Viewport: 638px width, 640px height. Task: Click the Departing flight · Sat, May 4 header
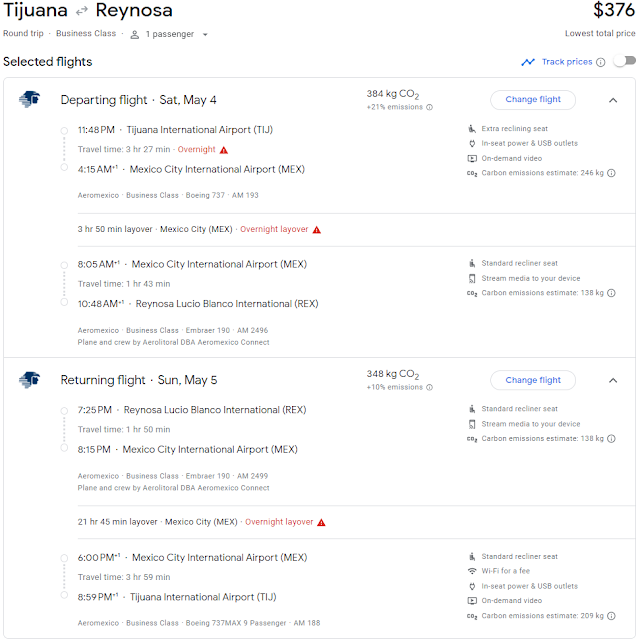tap(138, 100)
